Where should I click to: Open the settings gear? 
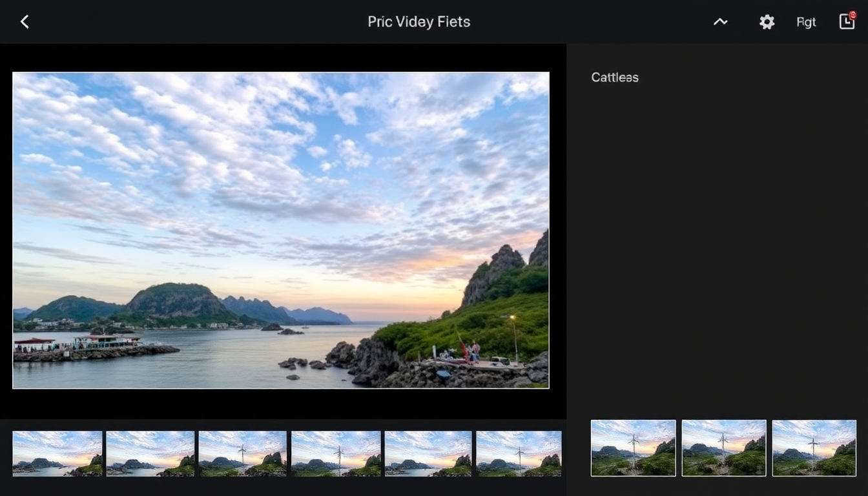click(767, 22)
